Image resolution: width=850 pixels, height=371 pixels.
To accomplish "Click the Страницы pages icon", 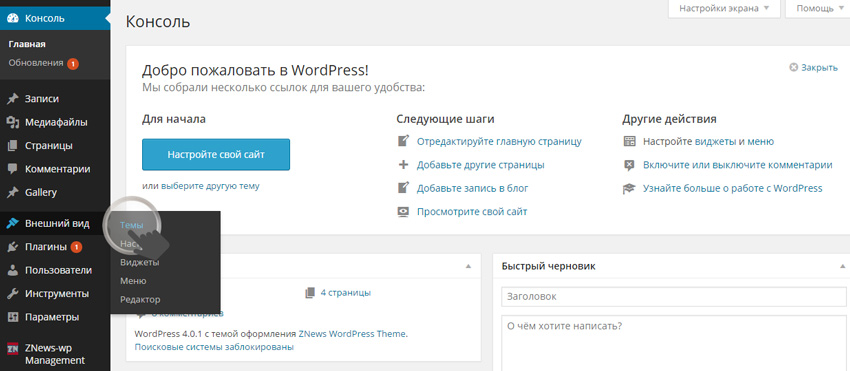I will (12, 146).
